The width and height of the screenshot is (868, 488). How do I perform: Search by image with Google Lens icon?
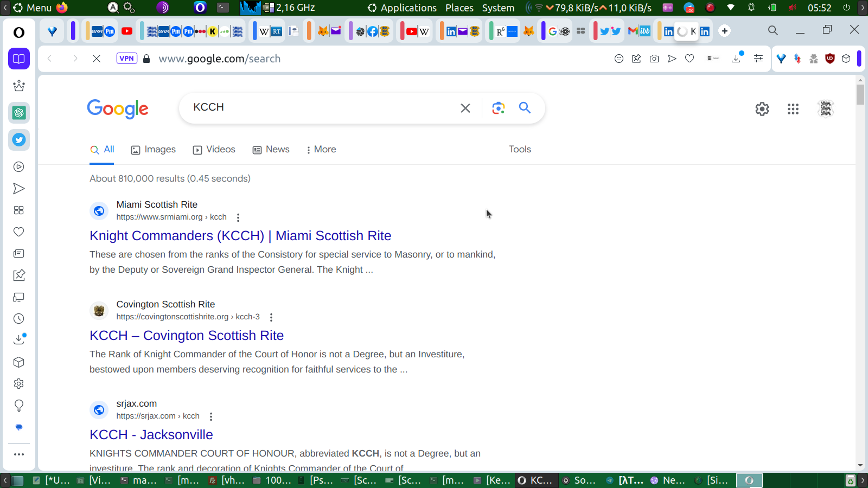tap(498, 108)
